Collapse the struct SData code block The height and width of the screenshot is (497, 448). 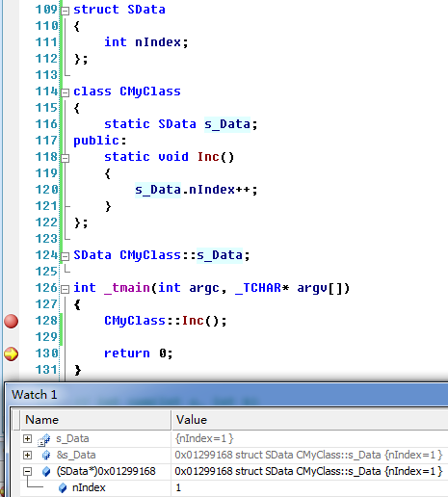point(65,12)
